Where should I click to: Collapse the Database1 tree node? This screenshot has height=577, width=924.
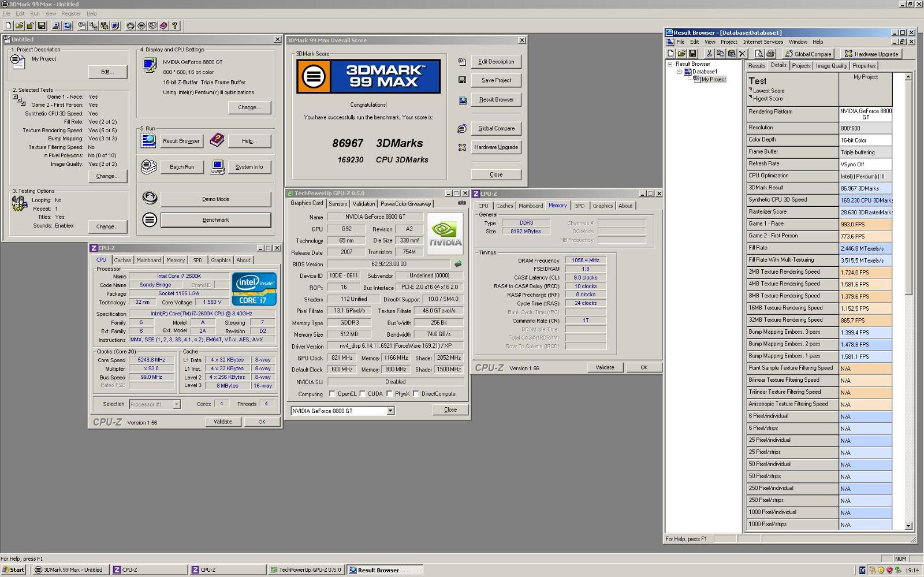679,72
